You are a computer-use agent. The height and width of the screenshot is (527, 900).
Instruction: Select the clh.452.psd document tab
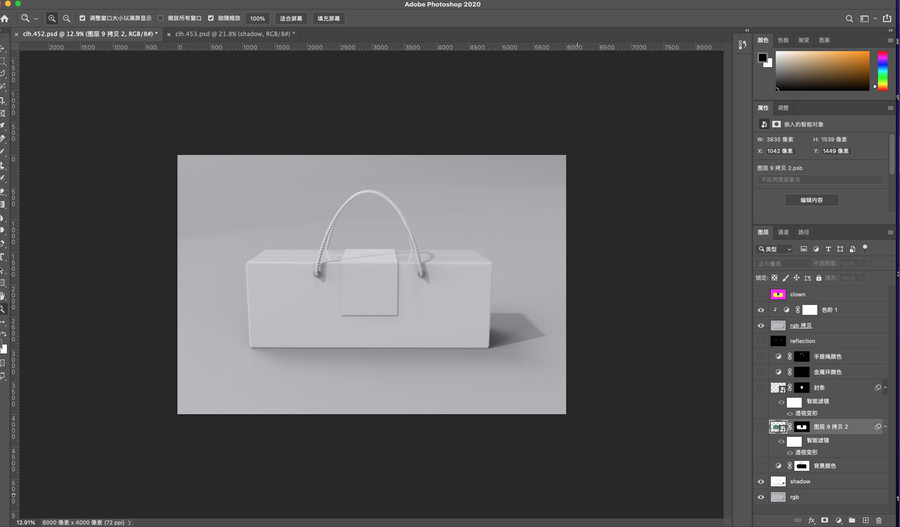(90, 34)
